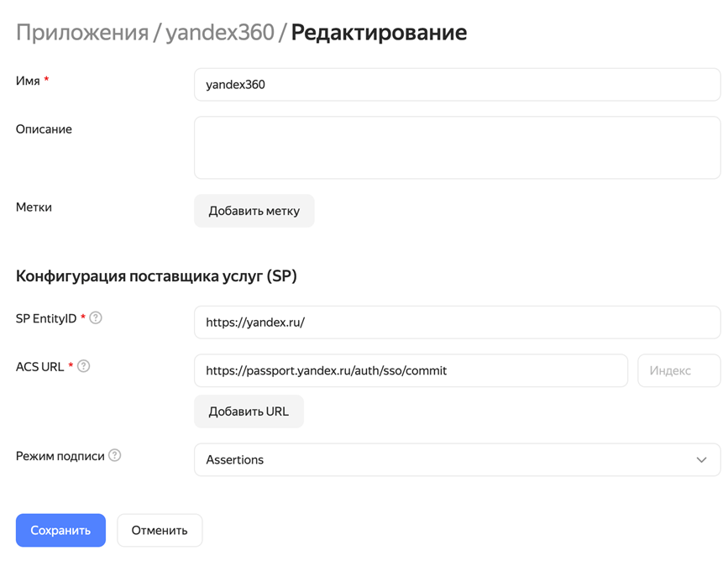Click the chevron arrow of the Assertions dropdown
Image resolution: width=728 pixels, height=561 pixels.
pyautogui.click(x=701, y=460)
